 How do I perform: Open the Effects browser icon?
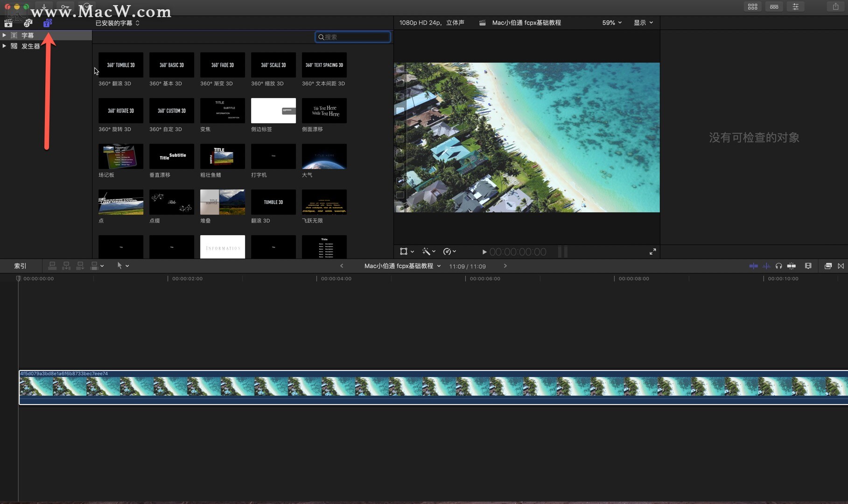827,266
